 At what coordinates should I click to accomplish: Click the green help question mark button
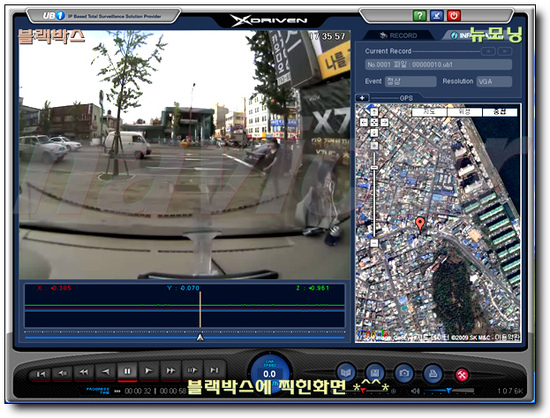click(420, 15)
